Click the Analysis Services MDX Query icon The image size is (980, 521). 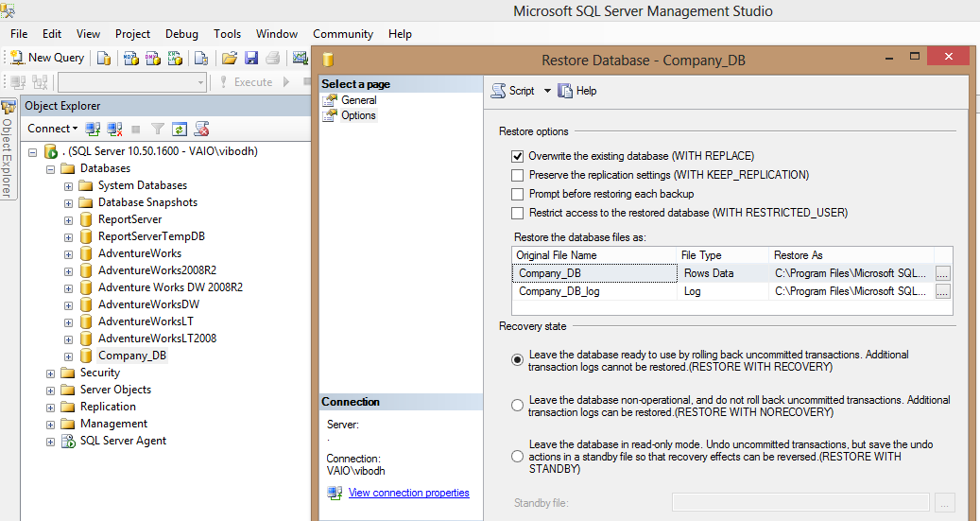tap(130, 58)
